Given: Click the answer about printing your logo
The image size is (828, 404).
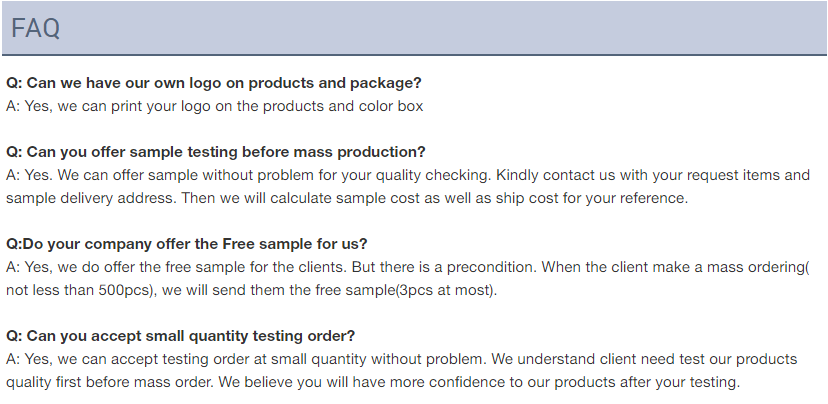Looking at the screenshot, I should [x=215, y=106].
